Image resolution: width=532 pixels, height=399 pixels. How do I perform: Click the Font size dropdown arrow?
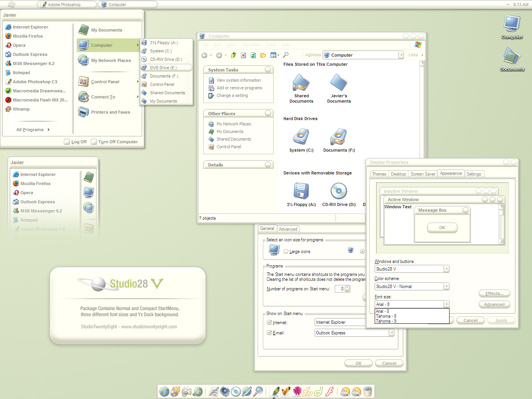click(446, 304)
